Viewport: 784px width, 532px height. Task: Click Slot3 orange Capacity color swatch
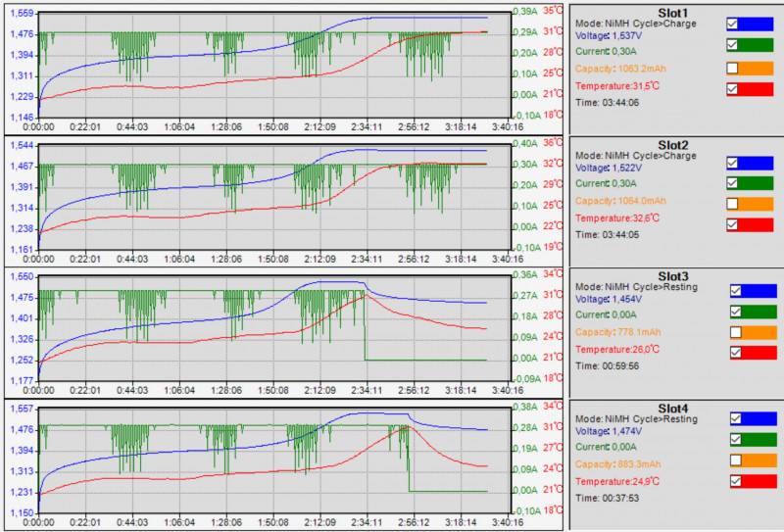coord(761,332)
